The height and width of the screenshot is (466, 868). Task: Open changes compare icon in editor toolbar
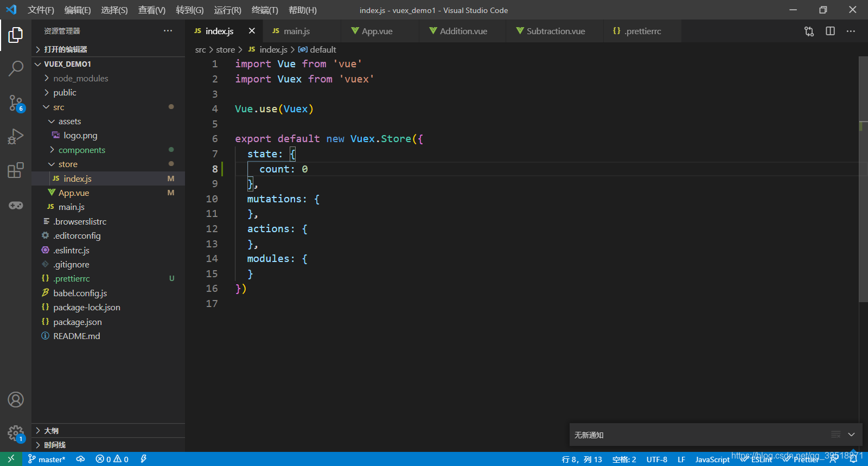point(809,31)
